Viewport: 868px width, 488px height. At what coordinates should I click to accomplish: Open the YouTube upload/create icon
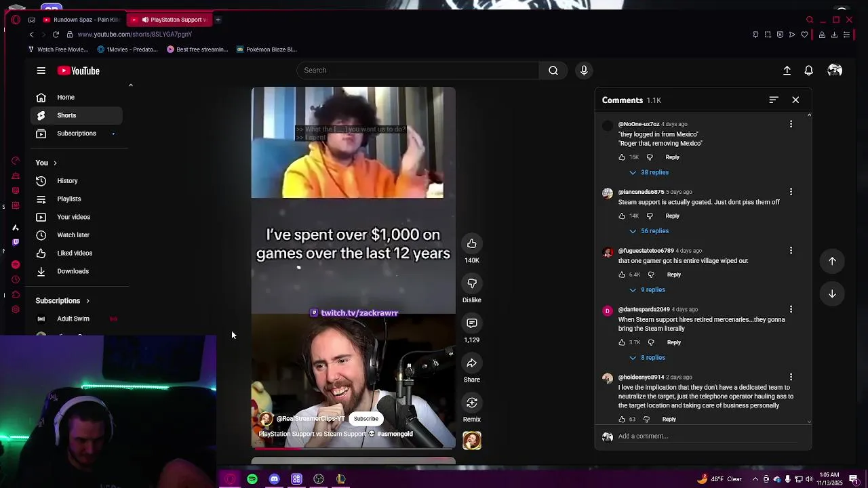coord(787,70)
